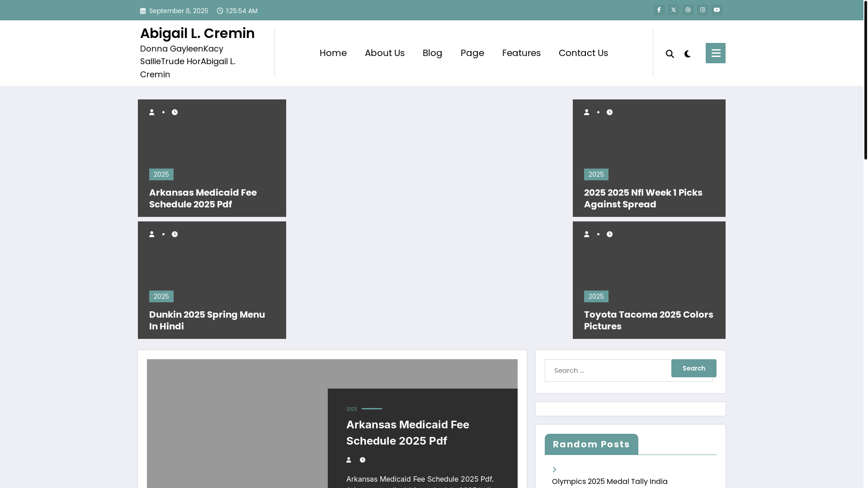The width and height of the screenshot is (868, 488).
Task: Click the featured post excerpt text
Action: coord(420,481)
